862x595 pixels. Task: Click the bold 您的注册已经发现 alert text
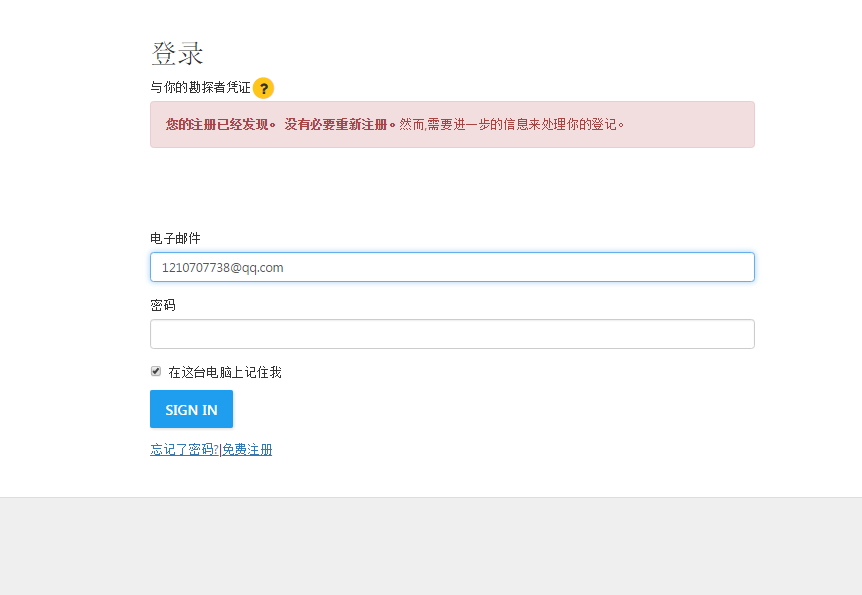click(220, 125)
